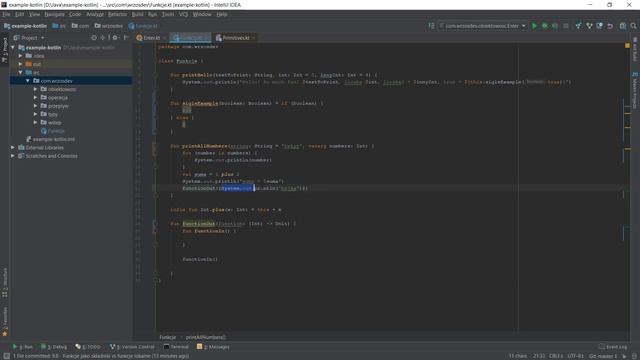The image size is (640, 360).
Task: Revert changes using the undo arrow icon
Action: coord(610,26)
